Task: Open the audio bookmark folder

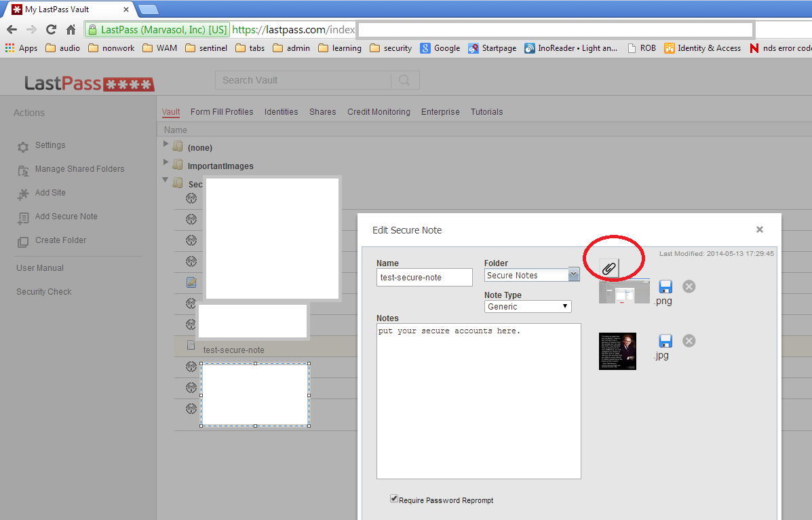Action: pyautogui.click(x=62, y=48)
